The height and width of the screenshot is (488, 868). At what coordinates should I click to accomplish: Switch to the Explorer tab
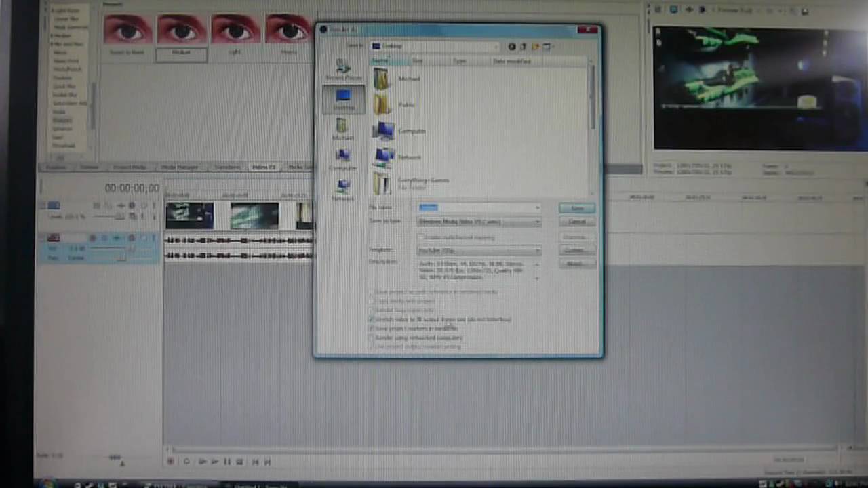56,167
